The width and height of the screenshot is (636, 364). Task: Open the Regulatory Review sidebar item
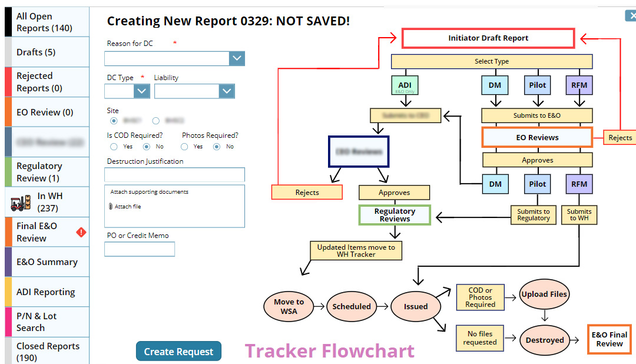coord(39,172)
